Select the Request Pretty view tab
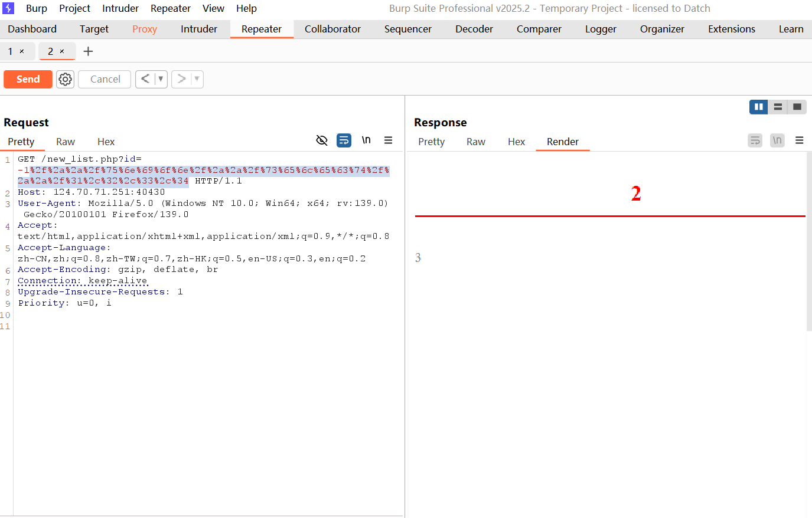812x518 pixels. coord(21,142)
